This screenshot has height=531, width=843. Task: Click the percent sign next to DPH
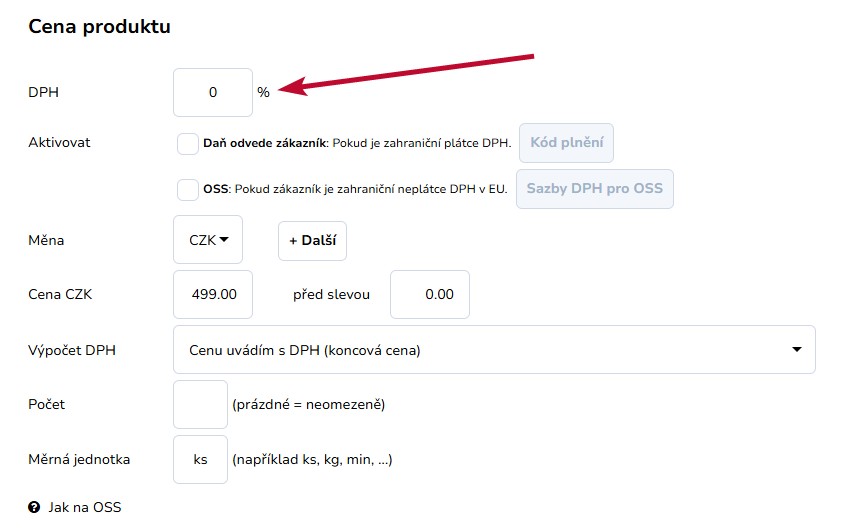[x=263, y=92]
